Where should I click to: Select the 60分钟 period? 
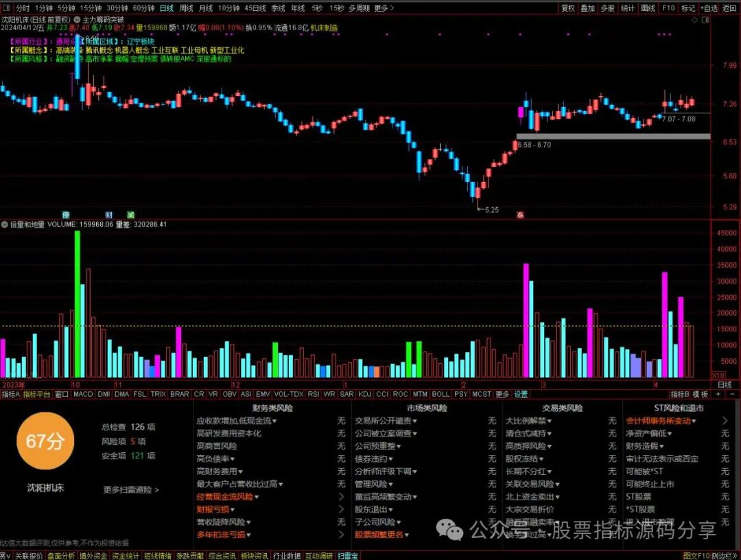pos(143,8)
